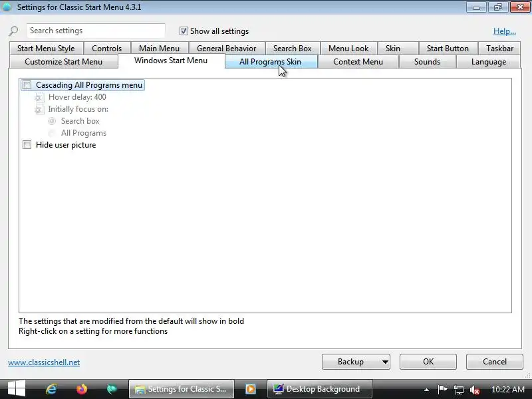This screenshot has height=399, width=532.
Task: Click the Cancel button
Action: click(494, 362)
